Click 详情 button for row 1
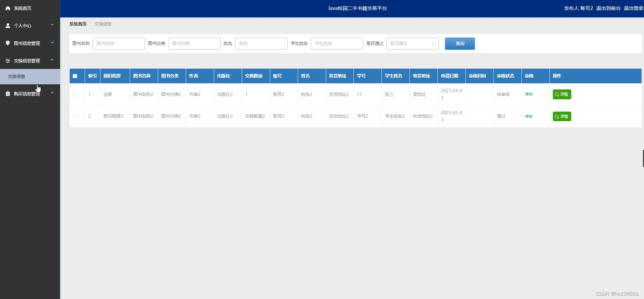 562,95
